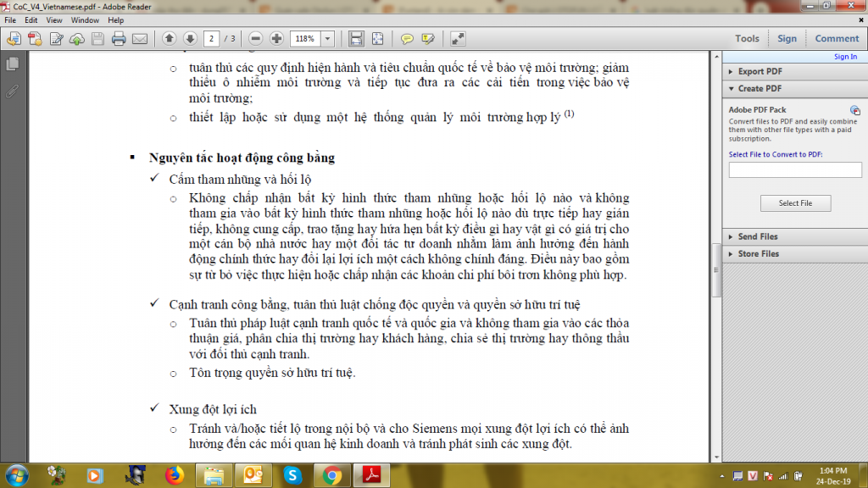This screenshot has height=488, width=868.
Task: Print the document using printer icon
Action: pos(119,39)
